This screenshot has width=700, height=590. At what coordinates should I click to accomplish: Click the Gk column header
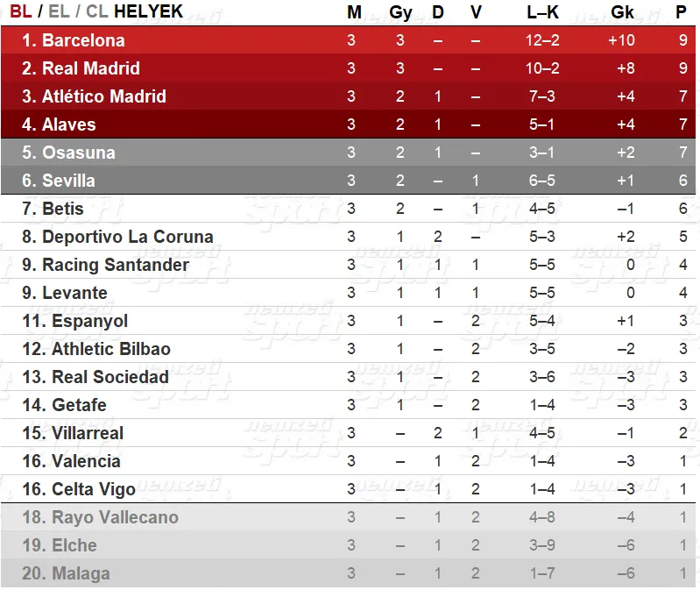tap(622, 12)
